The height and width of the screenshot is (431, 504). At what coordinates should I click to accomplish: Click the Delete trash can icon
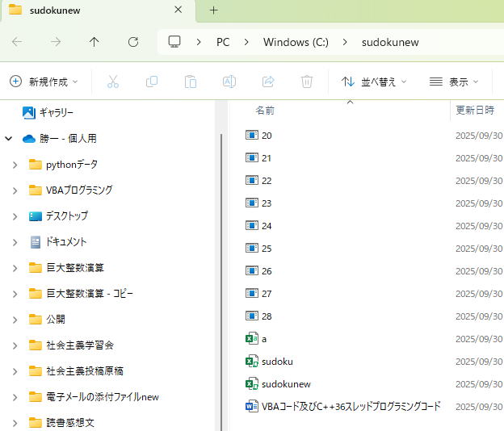tap(307, 82)
